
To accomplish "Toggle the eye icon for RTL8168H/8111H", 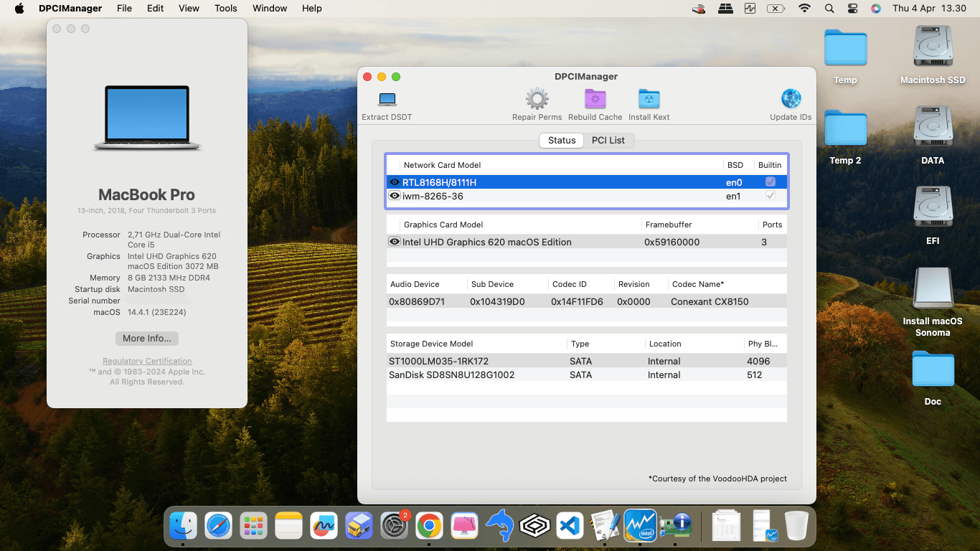I will [x=395, y=182].
